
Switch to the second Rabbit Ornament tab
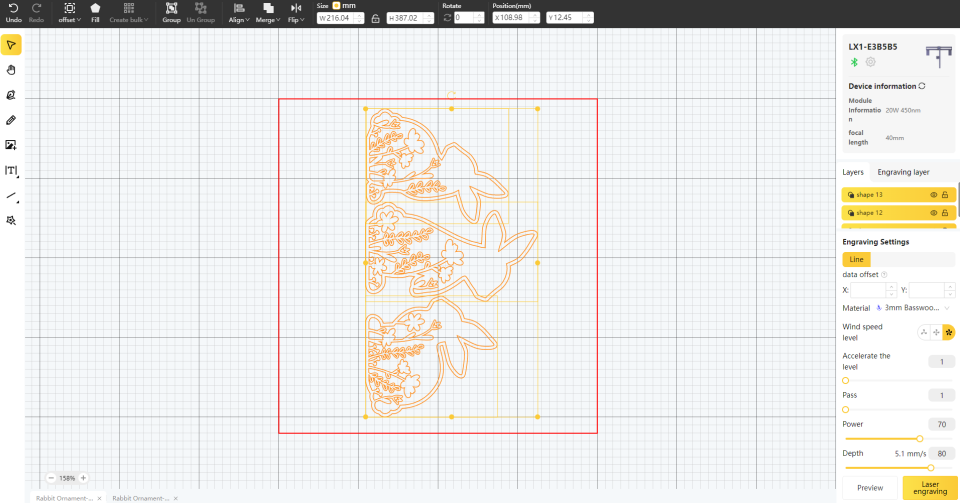click(140, 498)
